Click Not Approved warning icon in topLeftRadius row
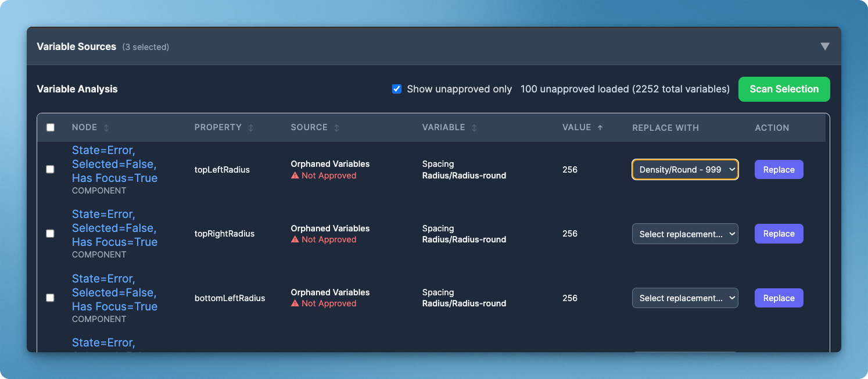868x379 pixels. pos(295,176)
